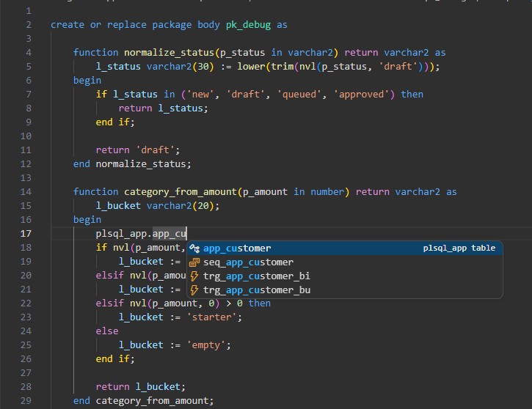The image size is (532, 409).
Task: Click trigger icon beside trg_app_customer_bu
Action: [x=194, y=290]
